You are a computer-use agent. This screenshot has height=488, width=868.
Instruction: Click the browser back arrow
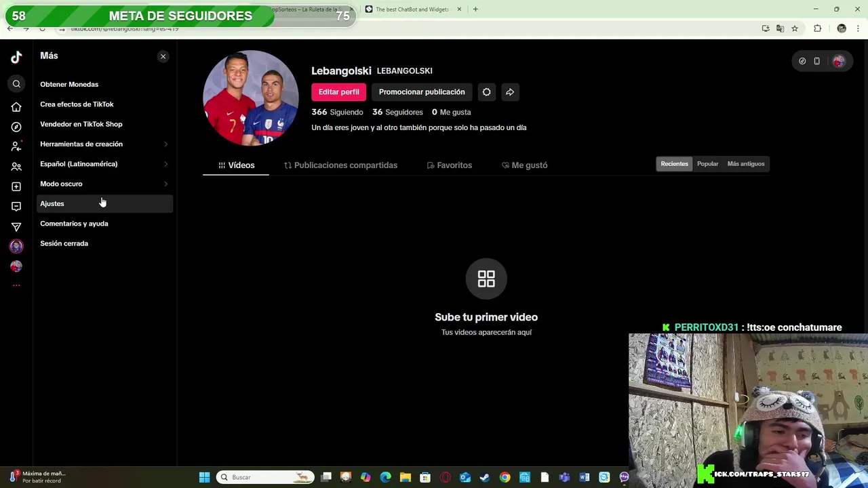click(x=10, y=28)
